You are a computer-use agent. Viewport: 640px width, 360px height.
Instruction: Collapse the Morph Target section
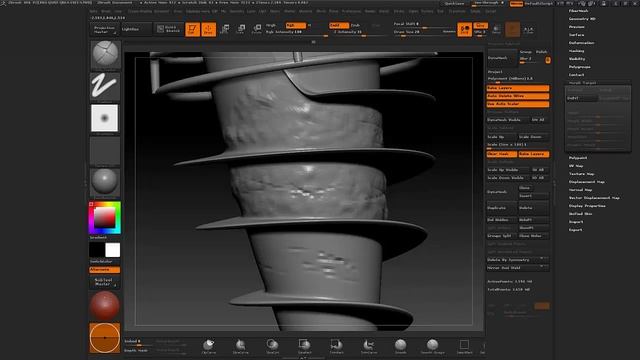click(x=582, y=83)
